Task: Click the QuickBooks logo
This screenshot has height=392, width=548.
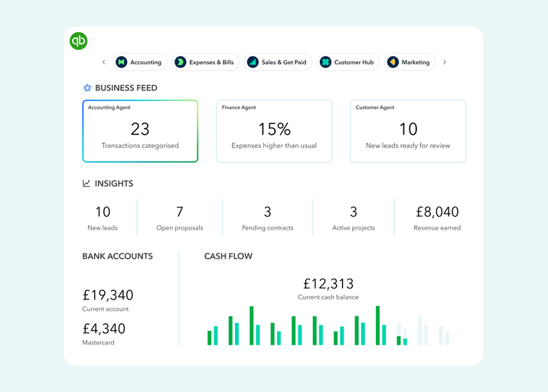Action: coord(78,41)
